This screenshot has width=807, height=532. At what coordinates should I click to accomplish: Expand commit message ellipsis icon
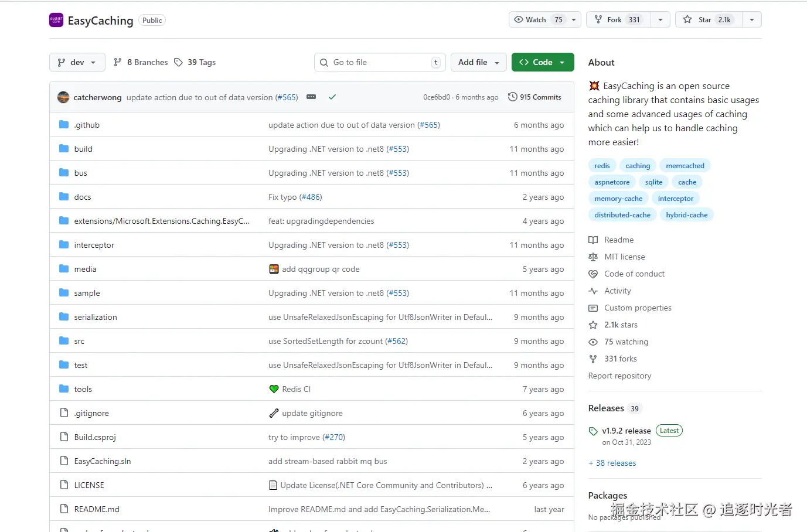311,97
